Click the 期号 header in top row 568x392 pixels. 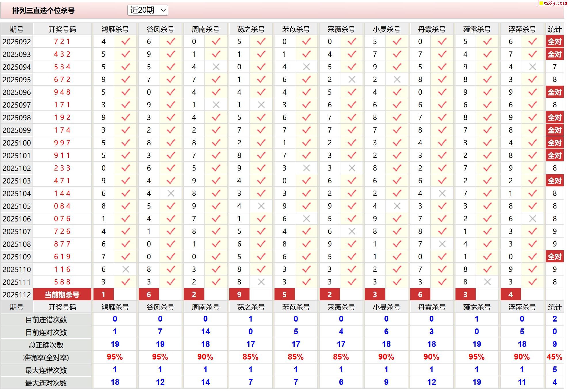point(17,29)
